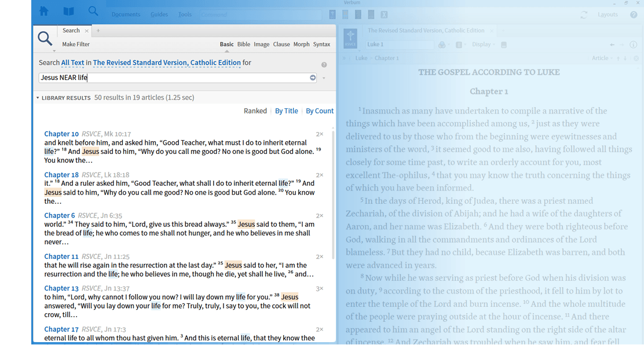Screen dimensions: 644x345
Task: Switch to Basic search type
Action: click(226, 45)
